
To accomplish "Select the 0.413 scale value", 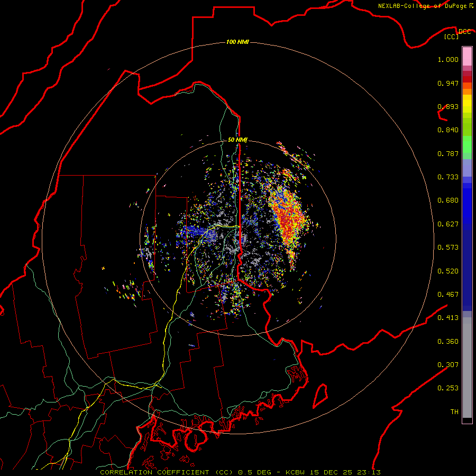I will [448, 318].
